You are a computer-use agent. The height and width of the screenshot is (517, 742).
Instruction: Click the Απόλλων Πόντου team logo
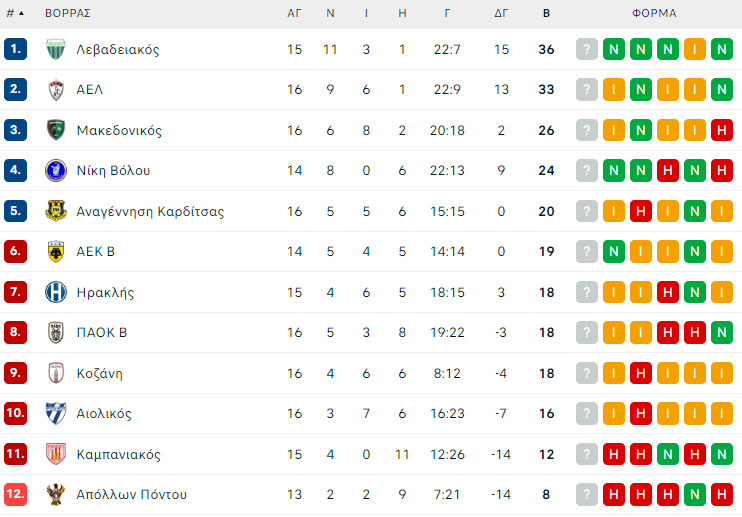pyautogui.click(x=55, y=494)
